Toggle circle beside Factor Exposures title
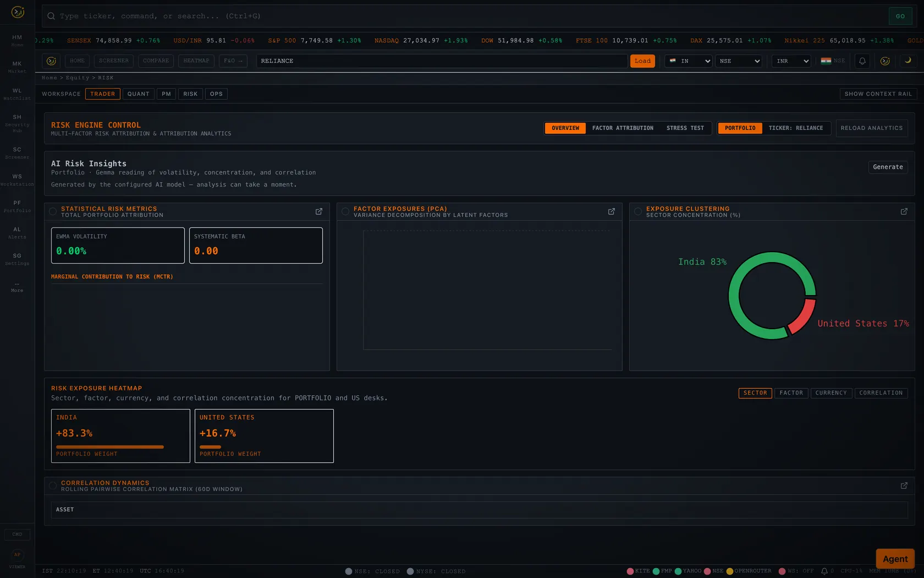 pyautogui.click(x=345, y=211)
